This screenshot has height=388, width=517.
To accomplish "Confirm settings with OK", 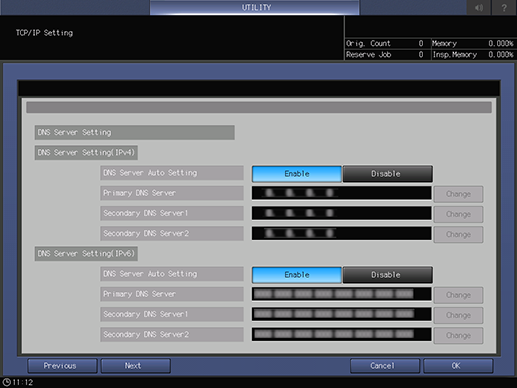I will coord(458,366).
